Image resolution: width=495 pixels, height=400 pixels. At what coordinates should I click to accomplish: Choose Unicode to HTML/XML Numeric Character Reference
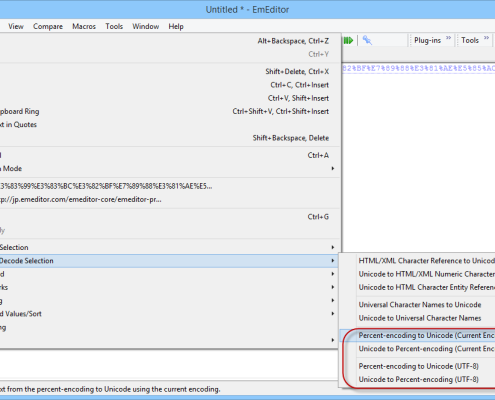[x=418, y=274]
